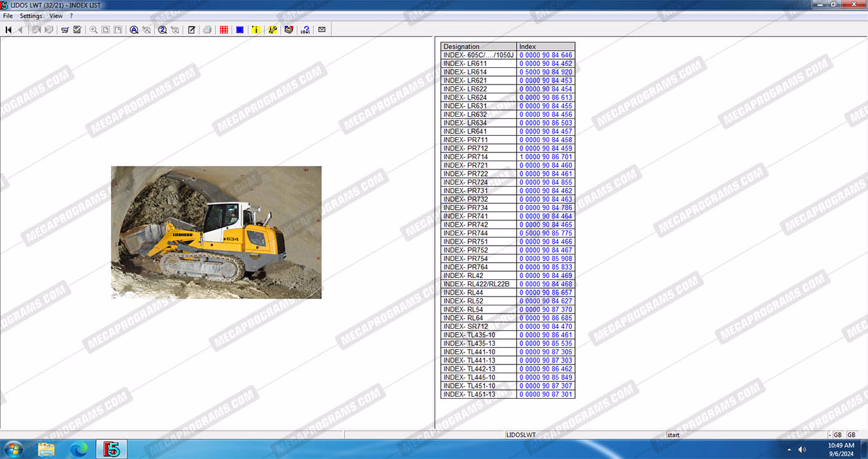868x459 pixels.
Task: Open Microsoft Edge from the taskbar
Action: pos(79,449)
